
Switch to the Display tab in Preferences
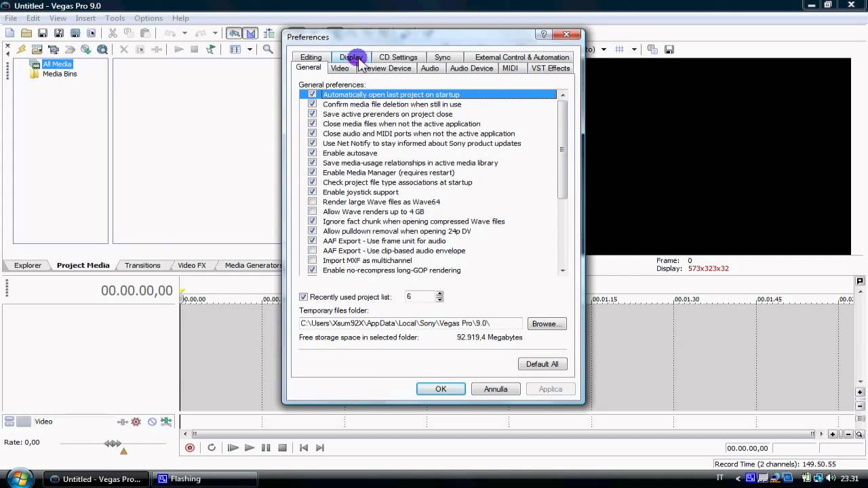[x=351, y=57]
